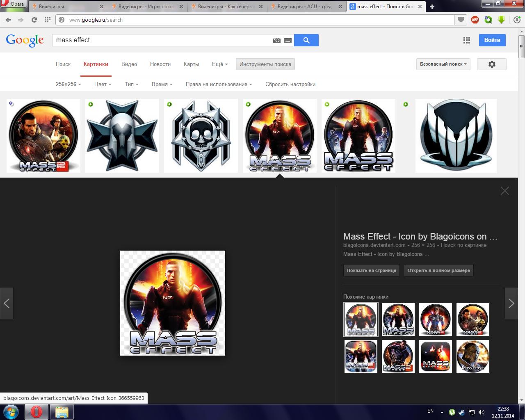Toggle the Инструменты поиска button
525x420 pixels.
(265, 64)
